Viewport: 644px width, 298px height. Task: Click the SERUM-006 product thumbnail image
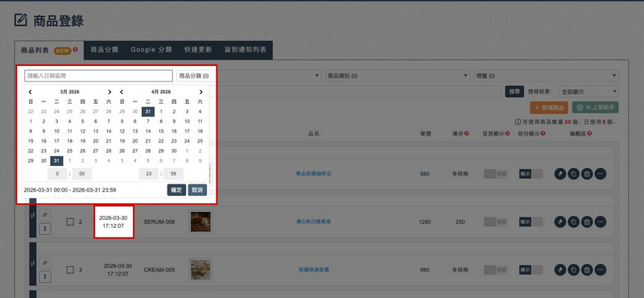(x=200, y=222)
